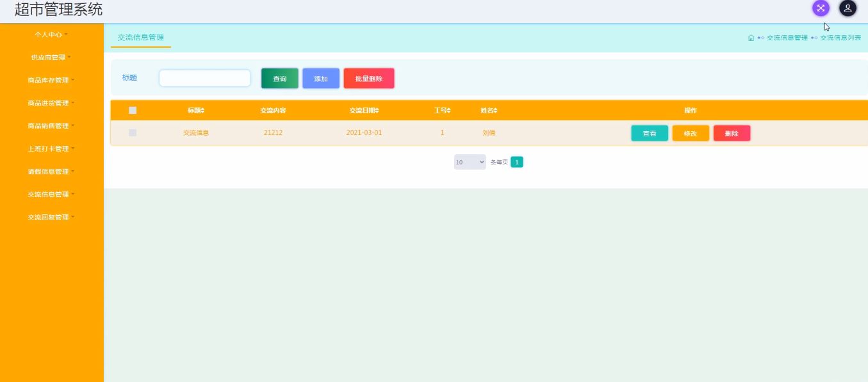Expand the 供应商管理 sidebar menu
This screenshot has height=382, width=868.
(51, 58)
